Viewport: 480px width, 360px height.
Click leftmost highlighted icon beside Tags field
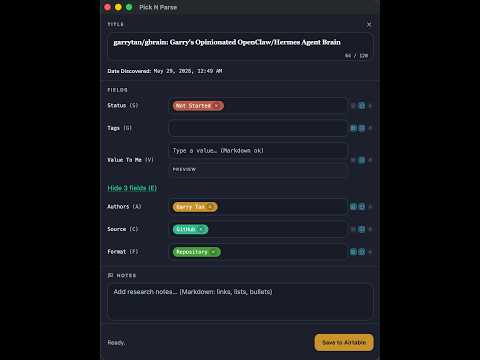click(x=353, y=128)
